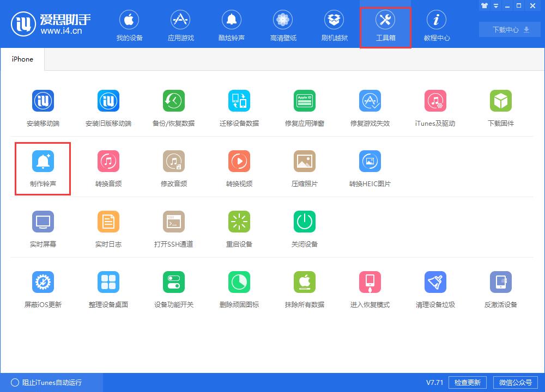Open the 进入恢复模式 recovery mode tool
The image size is (545, 392).
(370, 289)
